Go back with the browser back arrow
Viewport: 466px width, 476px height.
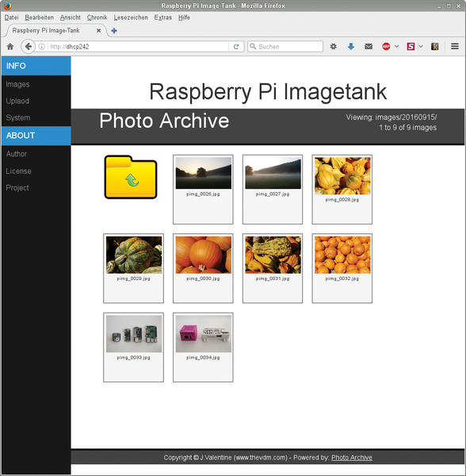[29, 47]
